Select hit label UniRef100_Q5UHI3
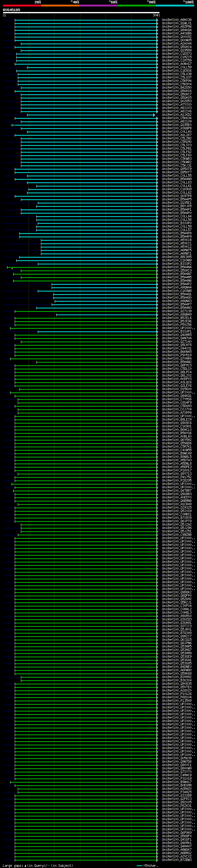This screenshot has height=868, width=197. (177, 271)
